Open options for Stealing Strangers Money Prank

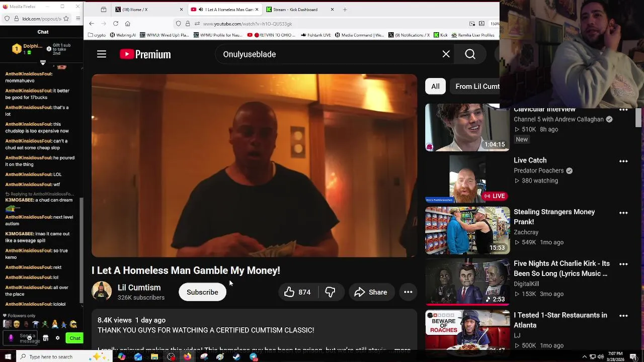click(623, 213)
